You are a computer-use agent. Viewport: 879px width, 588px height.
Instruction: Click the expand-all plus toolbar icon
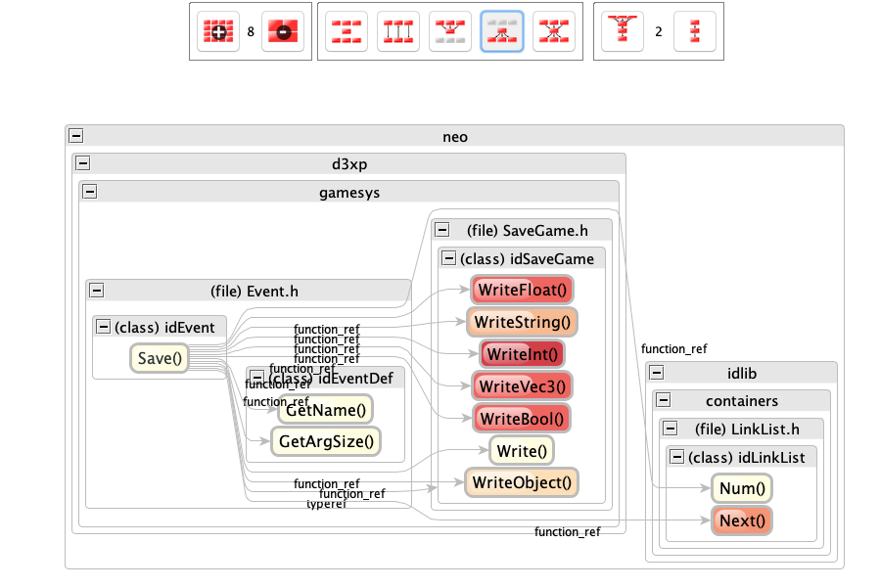pos(218,31)
